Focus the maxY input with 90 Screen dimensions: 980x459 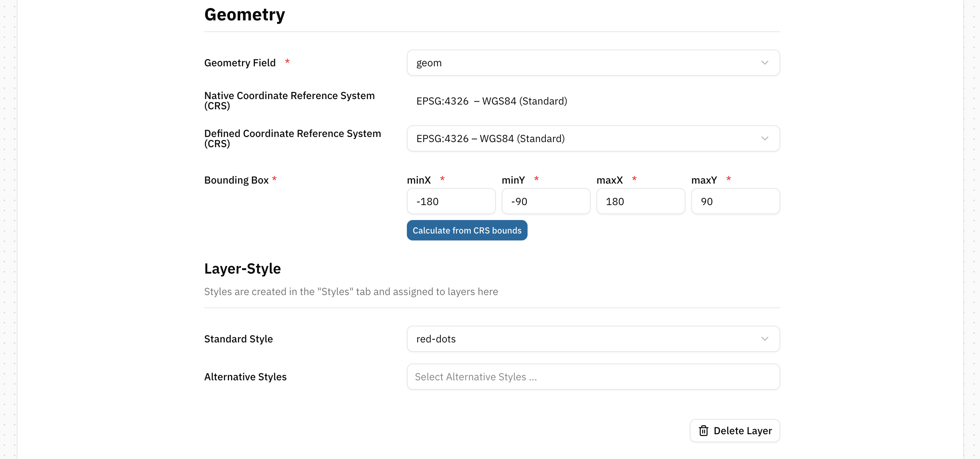(735, 201)
